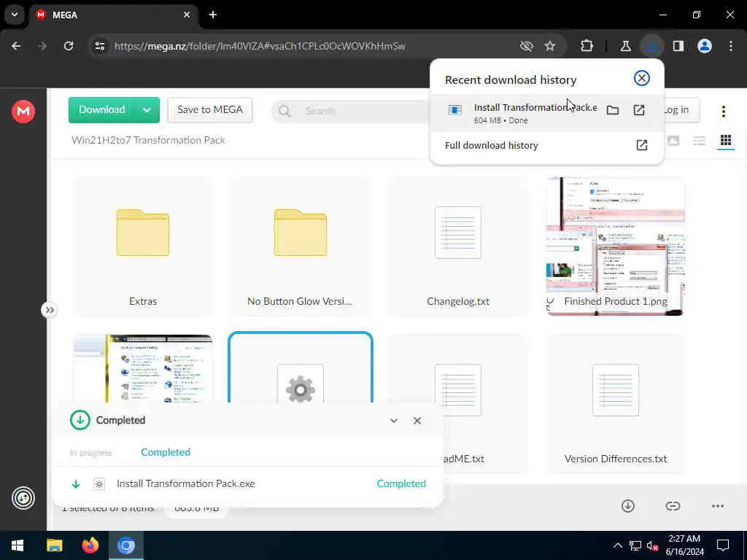Show downloaded file in folder icon
Viewport: 747px width, 560px height.
[613, 111]
